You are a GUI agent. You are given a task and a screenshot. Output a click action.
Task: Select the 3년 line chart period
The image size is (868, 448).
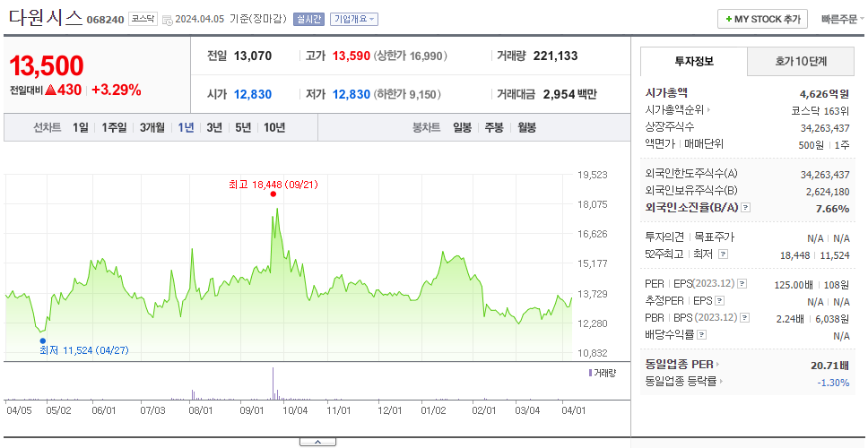(x=214, y=128)
